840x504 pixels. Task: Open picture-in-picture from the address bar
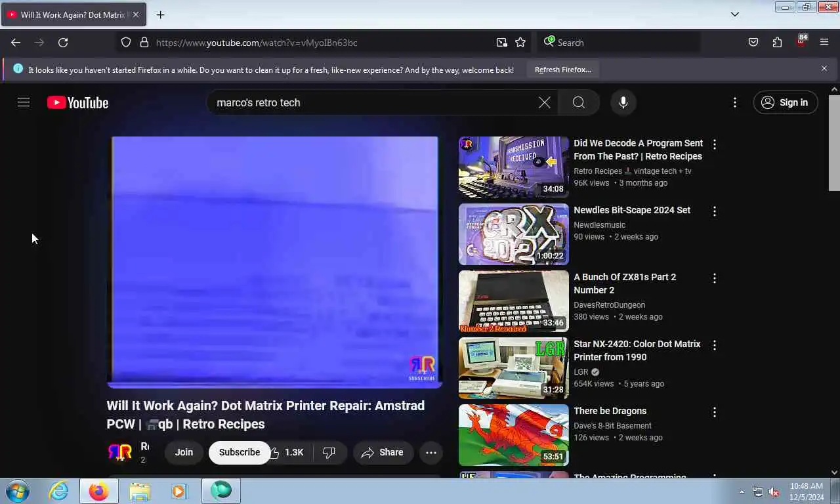502,43
